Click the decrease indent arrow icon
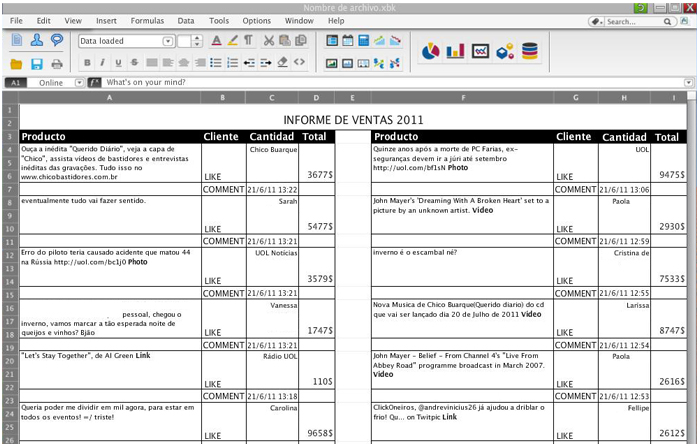Image resolution: width=700 pixels, height=444 pixels. pyautogui.click(x=249, y=62)
